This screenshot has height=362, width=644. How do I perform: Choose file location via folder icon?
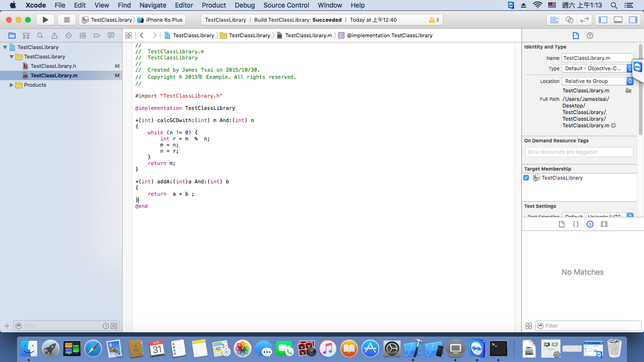628,90
